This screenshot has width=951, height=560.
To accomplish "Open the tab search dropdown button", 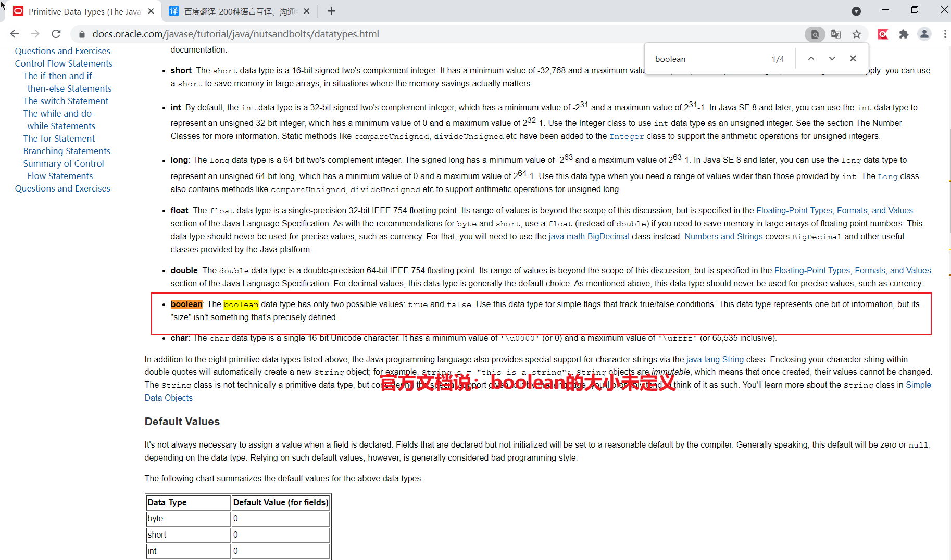I will [x=856, y=11].
